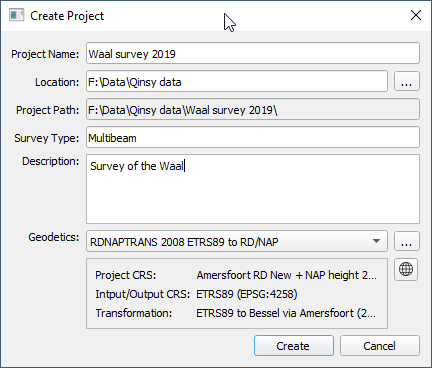Click the Description label
This screenshot has width=432, height=368.
pyautogui.click(x=50, y=161)
